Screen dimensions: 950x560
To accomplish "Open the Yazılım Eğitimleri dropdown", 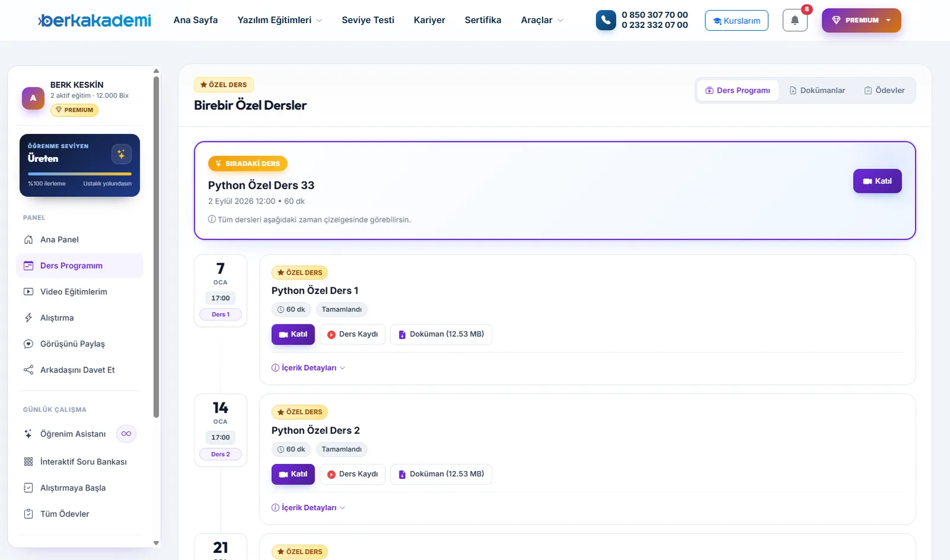I will click(x=280, y=20).
